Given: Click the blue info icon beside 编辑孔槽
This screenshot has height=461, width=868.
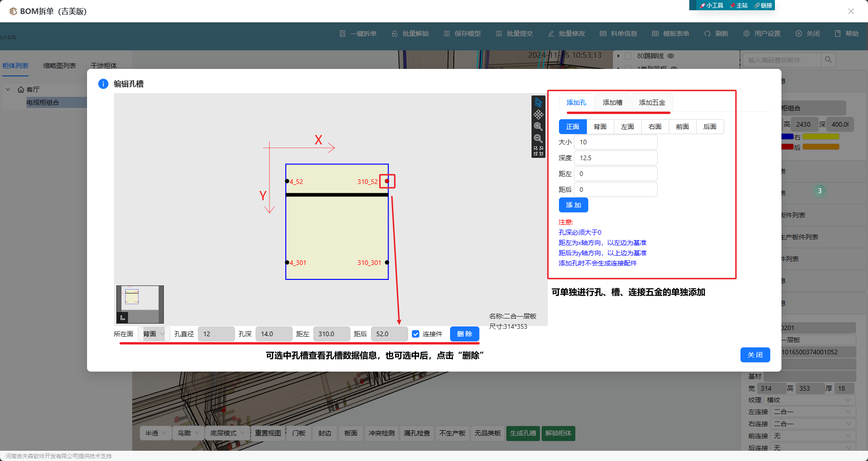Looking at the screenshot, I should click(103, 84).
